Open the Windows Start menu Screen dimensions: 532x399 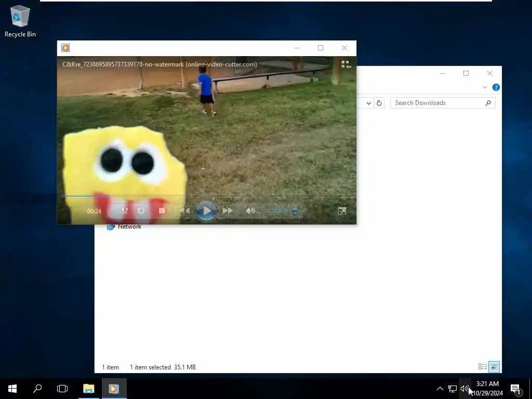(12, 389)
